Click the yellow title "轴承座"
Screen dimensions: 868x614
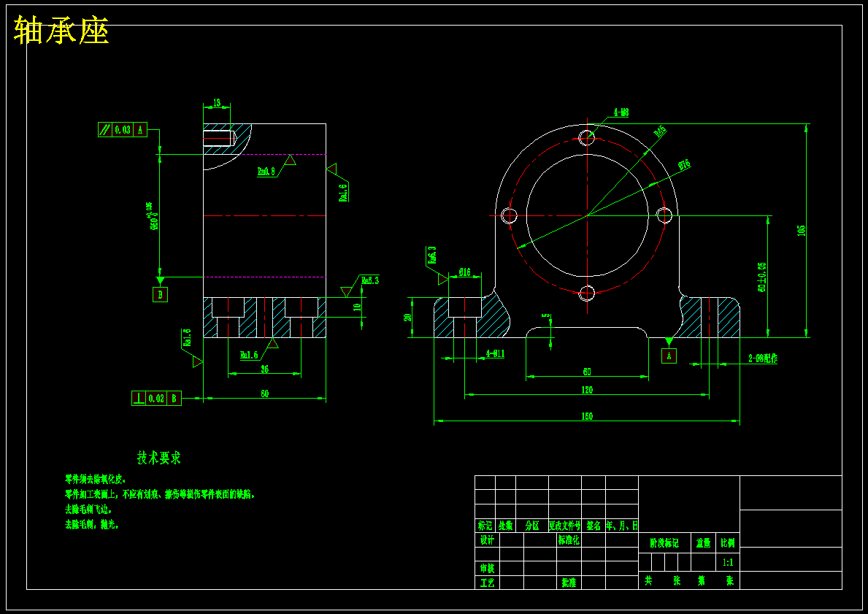click(x=61, y=30)
